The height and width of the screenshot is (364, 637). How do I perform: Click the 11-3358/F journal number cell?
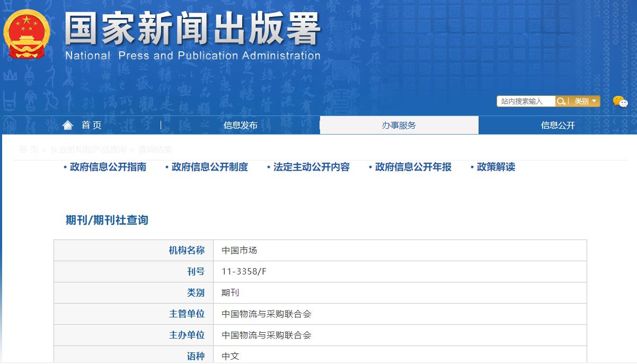pos(244,271)
